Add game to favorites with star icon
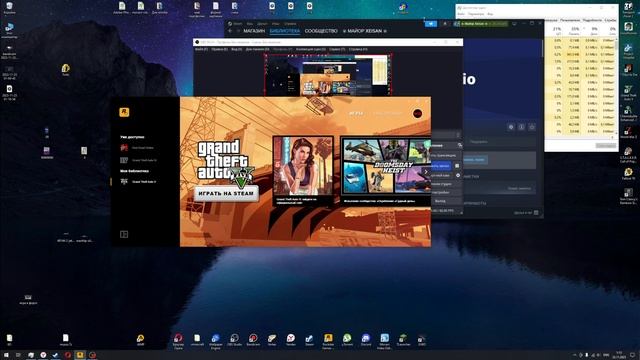The image size is (640, 360). [x=532, y=127]
